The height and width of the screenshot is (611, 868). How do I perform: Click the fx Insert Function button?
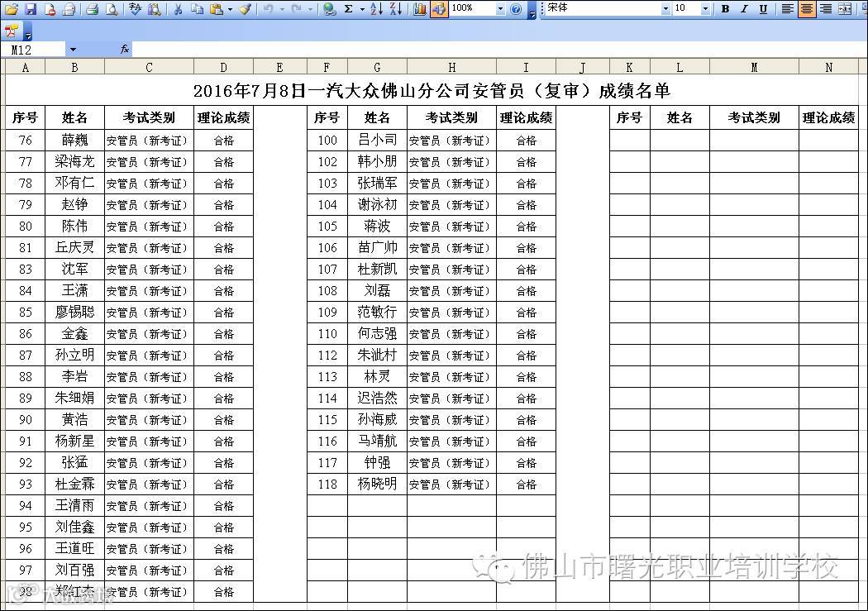click(125, 50)
